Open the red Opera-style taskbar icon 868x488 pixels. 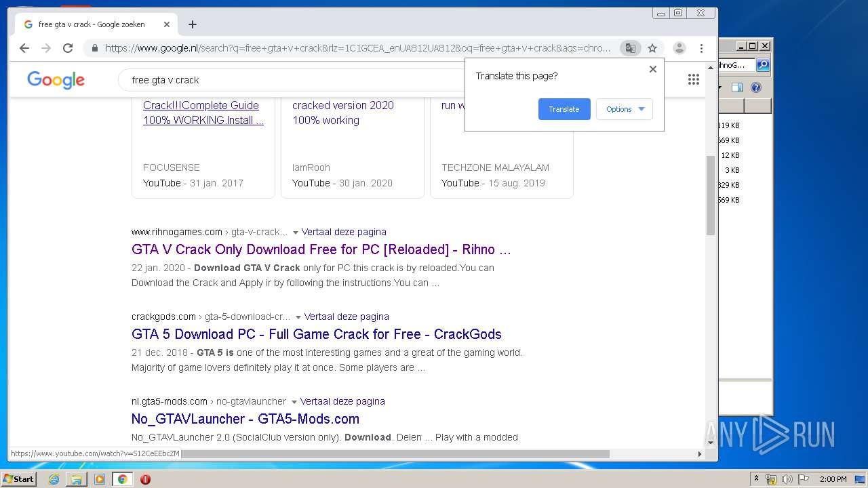tap(145, 479)
